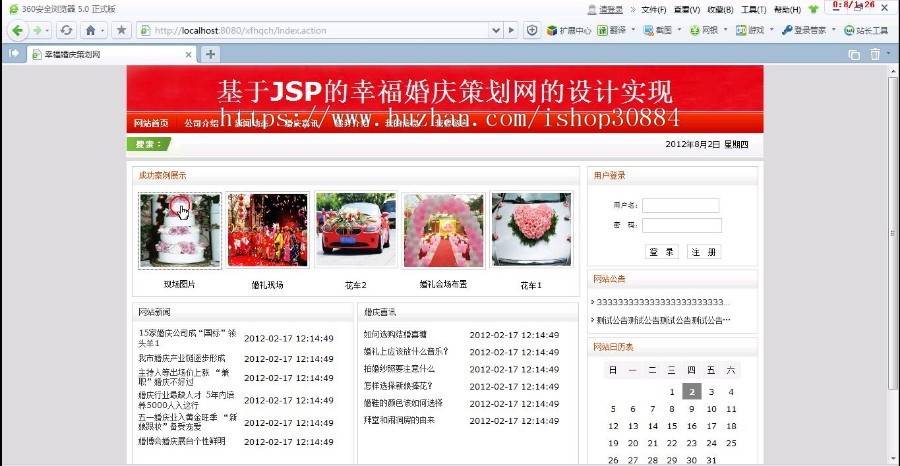Click the 翻译 translate toolbar button
900x466 pixels.
(611, 30)
